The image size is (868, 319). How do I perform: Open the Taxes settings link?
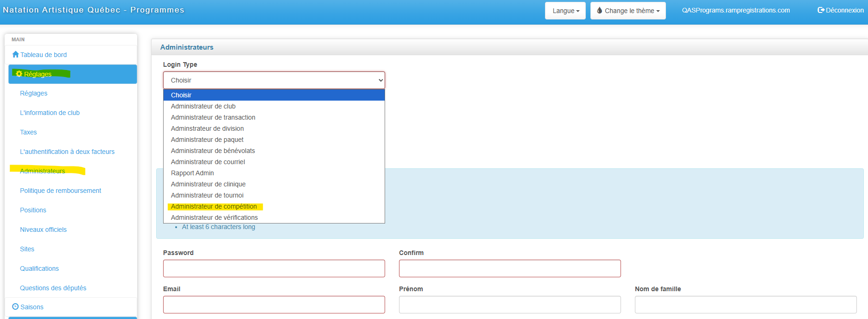(28, 132)
